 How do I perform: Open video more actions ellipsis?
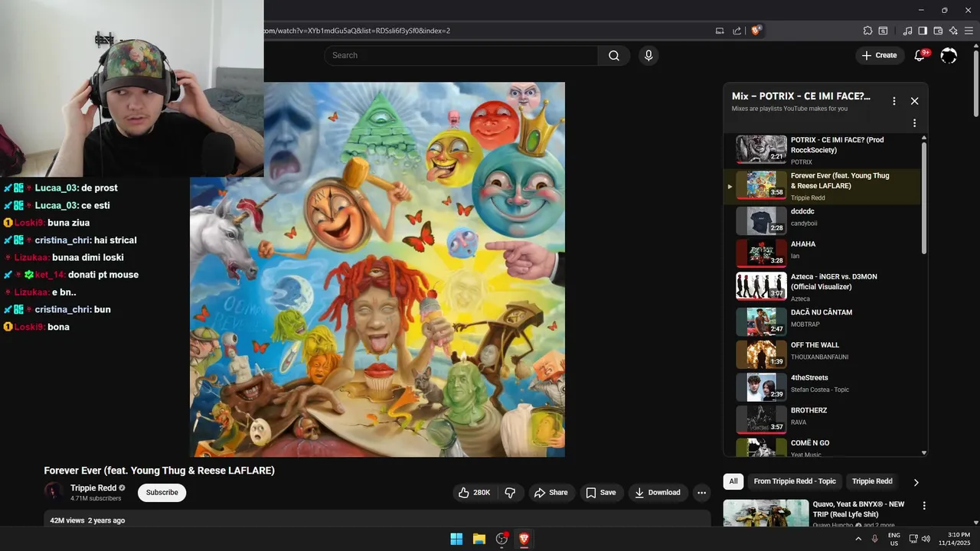[701, 493]
